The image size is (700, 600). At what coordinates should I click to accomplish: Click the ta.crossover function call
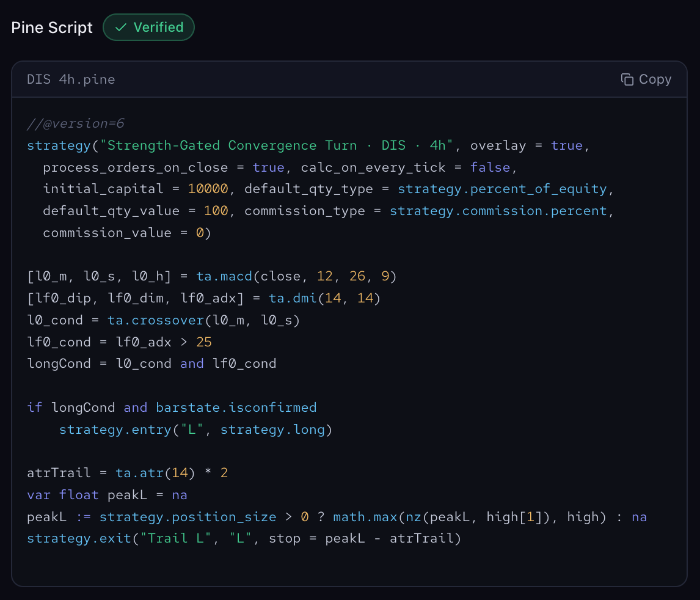[203, 320]
